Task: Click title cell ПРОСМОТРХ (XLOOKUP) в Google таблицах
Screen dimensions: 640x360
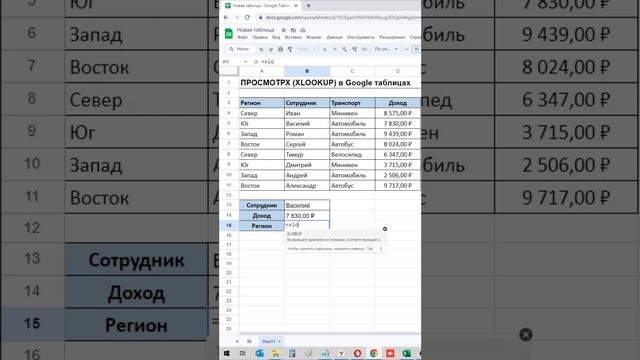Action: point(325,83)
